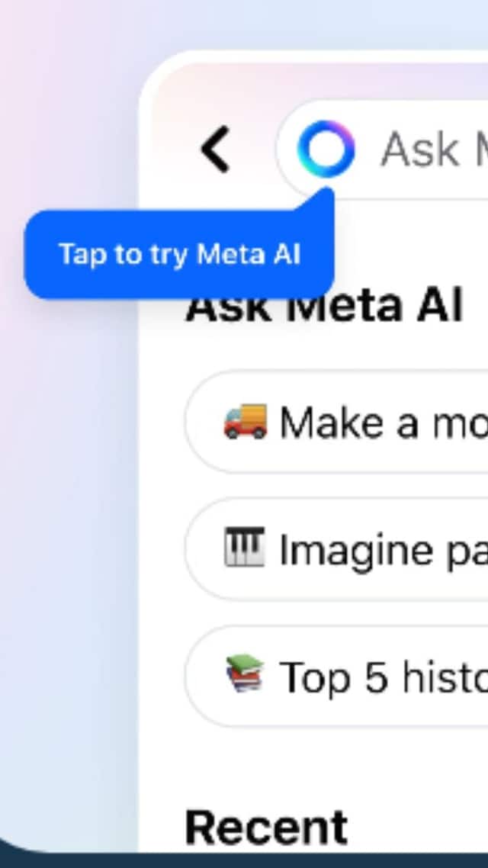The height and width of the screenshot is (868, 488).
Task: Click the word 'Imagine' beside the piano
Action: [x=356, y=551]
